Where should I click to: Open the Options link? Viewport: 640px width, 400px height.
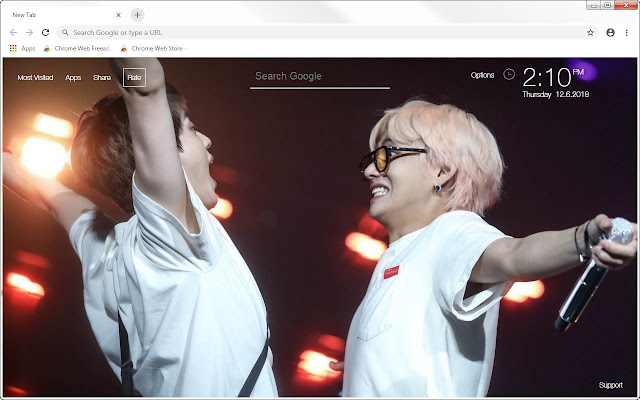(482, 75)
